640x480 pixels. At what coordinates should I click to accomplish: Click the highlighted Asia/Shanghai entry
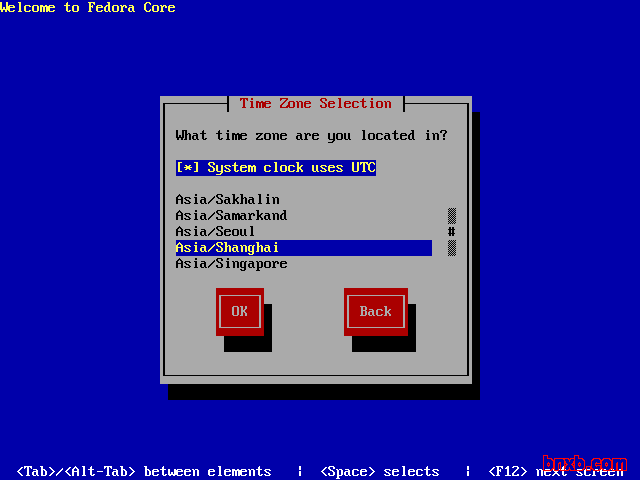pos(227,248)
